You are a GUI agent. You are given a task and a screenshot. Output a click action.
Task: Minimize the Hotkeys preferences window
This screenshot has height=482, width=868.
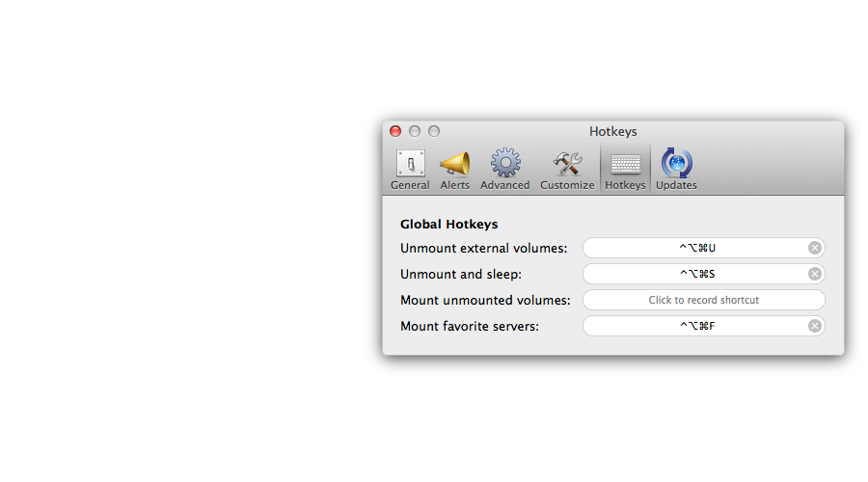415,131
